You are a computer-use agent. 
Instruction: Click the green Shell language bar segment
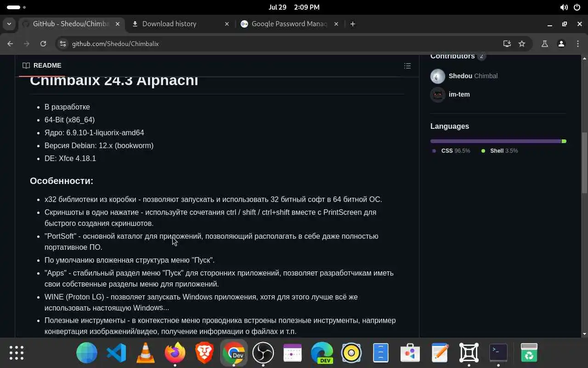pyautogui.click(x=564, y=141)
